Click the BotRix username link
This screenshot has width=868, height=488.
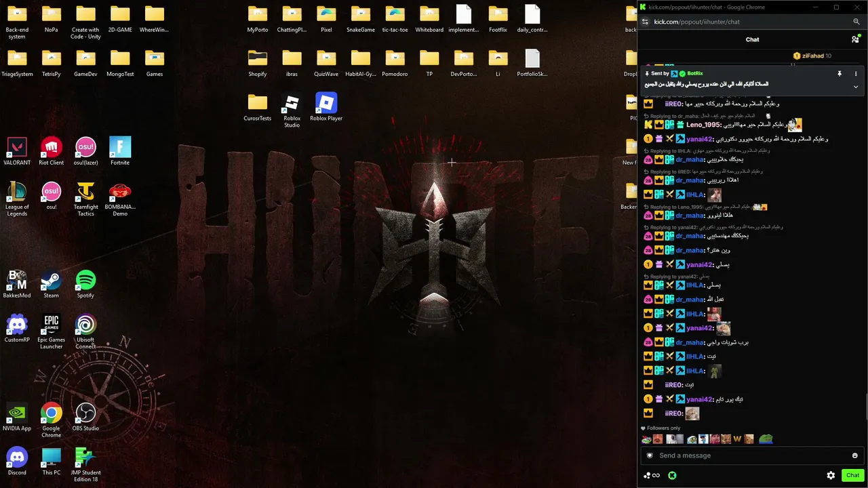tap(695, 73)
